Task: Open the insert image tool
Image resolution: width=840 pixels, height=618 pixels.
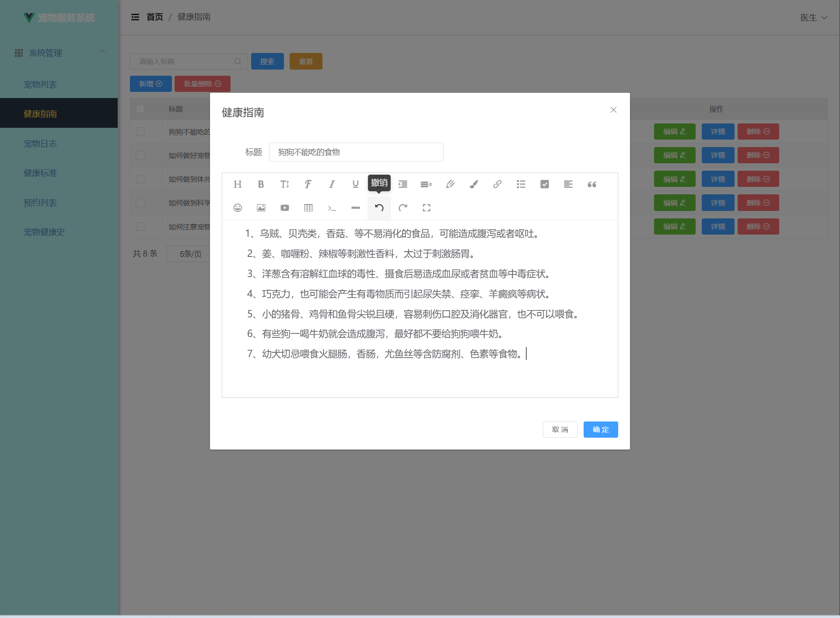Action: click(261, 208)
